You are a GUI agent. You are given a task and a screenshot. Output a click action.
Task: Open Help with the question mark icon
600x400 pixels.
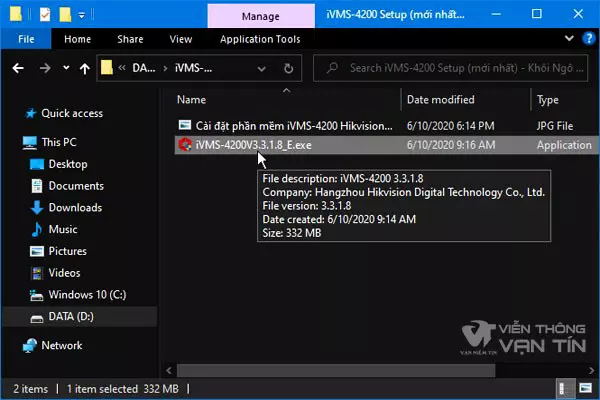[589, 38]
